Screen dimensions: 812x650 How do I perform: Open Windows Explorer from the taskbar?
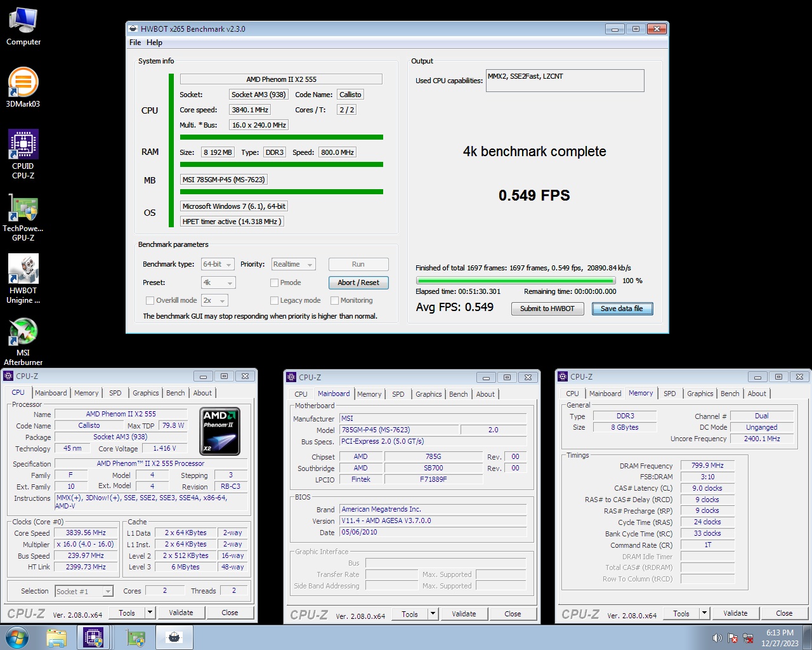coord(56,638)
